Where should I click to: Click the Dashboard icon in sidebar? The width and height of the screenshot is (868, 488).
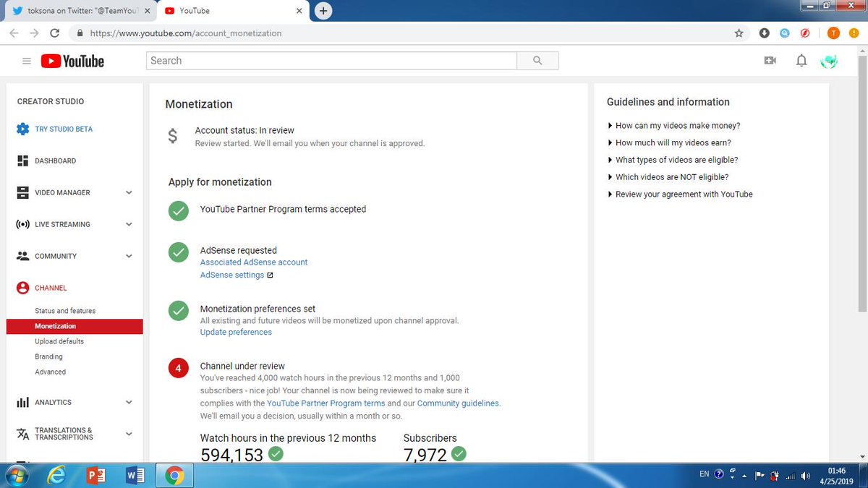(22, 161)
